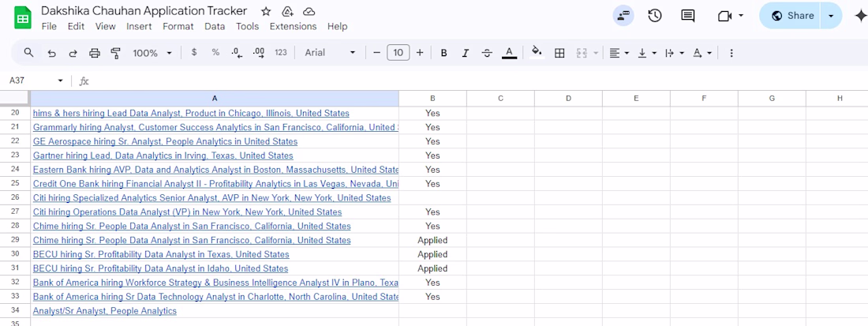Open the Tools menu

point(248,26)
